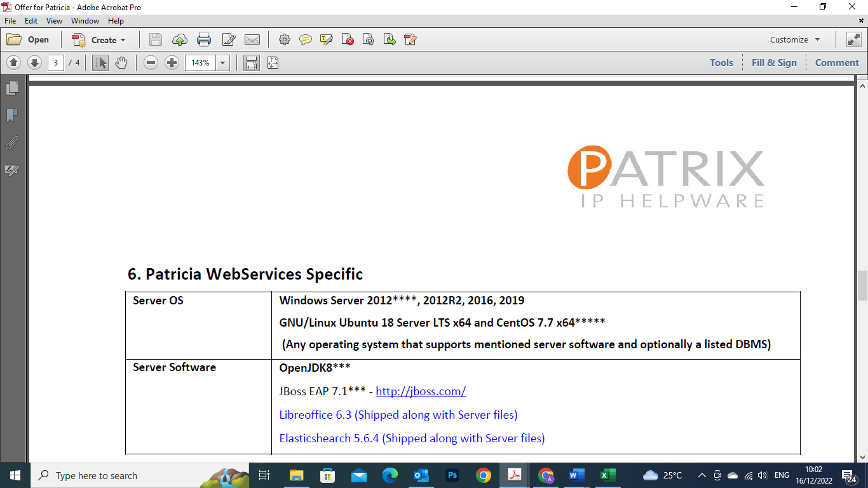Click the Edit PDF page icon
868x488 pixels.
[x=410, y=39]
